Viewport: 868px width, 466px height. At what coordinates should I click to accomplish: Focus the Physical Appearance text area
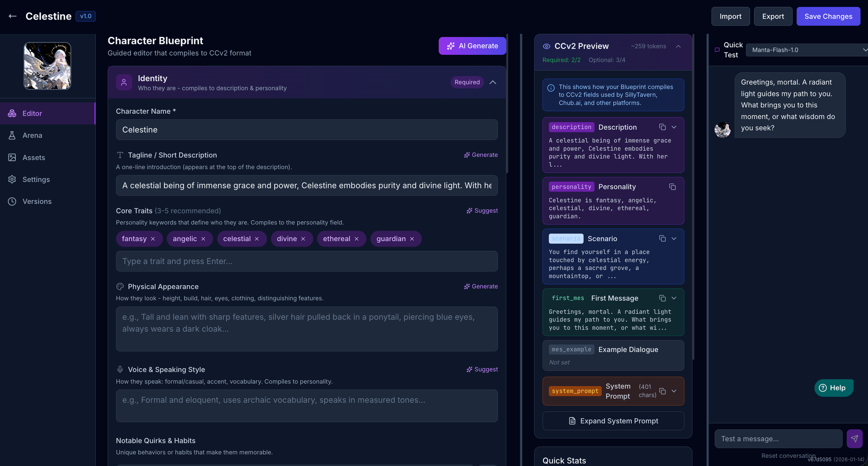[306, 329]
